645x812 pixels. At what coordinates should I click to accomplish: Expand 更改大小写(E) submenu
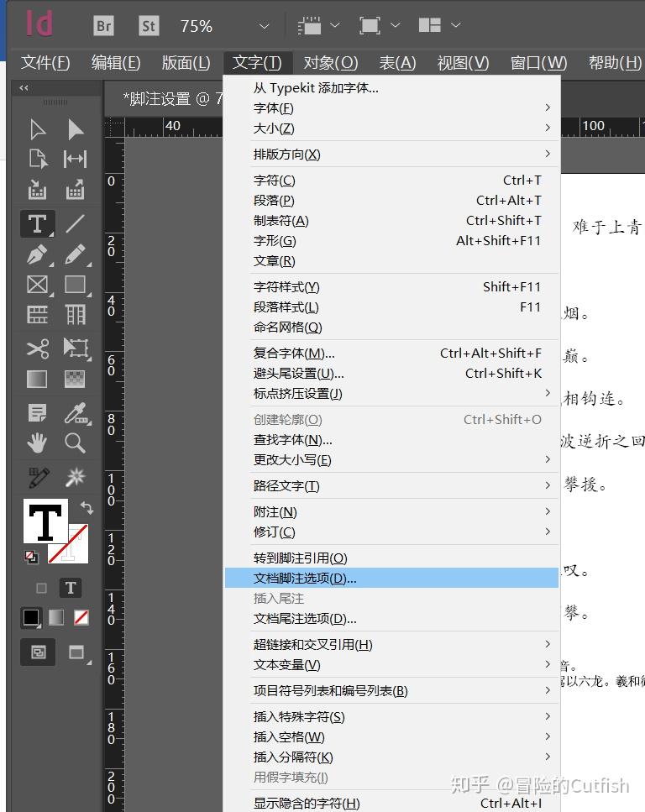(393, 460)
